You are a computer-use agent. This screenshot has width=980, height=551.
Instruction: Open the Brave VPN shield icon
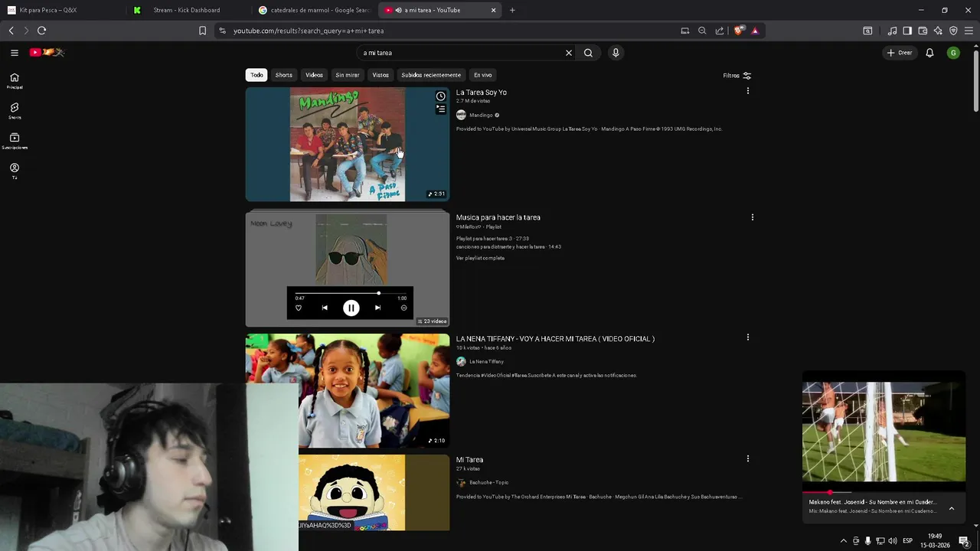(x=953, y=31)
